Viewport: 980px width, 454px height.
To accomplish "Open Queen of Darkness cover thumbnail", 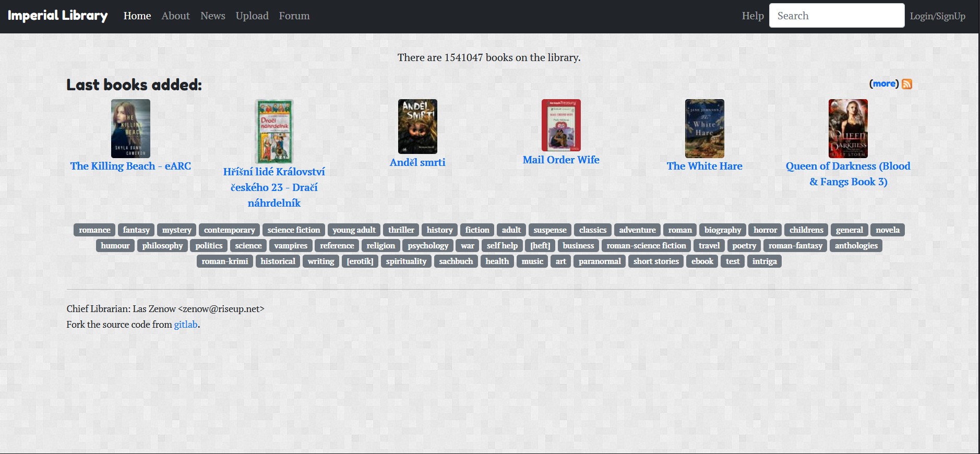I will [x=848, y=128].
